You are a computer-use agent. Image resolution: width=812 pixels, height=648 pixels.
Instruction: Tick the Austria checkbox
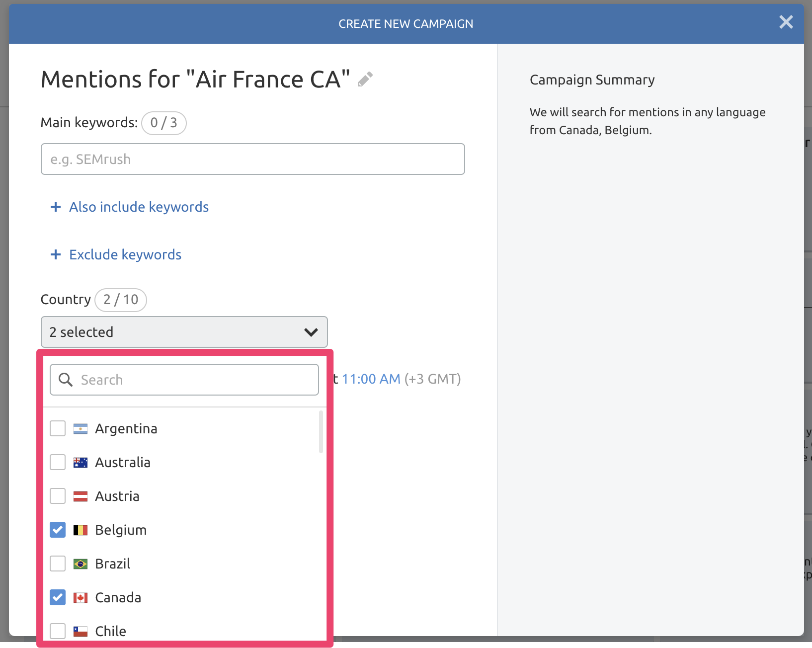tap(58, 496)
